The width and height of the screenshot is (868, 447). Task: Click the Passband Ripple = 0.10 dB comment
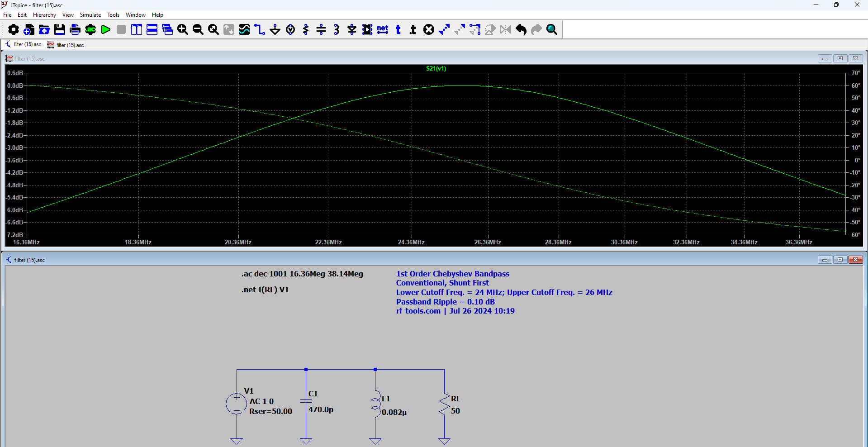point(446,302)
